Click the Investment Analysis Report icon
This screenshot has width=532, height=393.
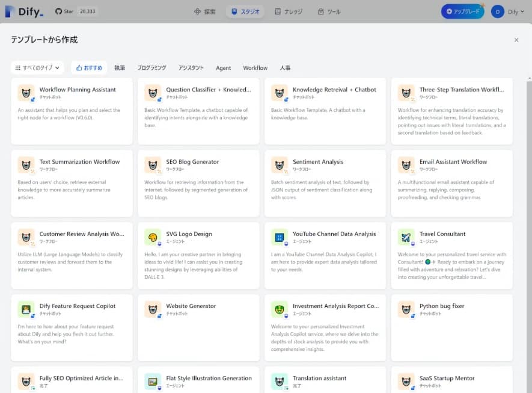coord(280,309)
